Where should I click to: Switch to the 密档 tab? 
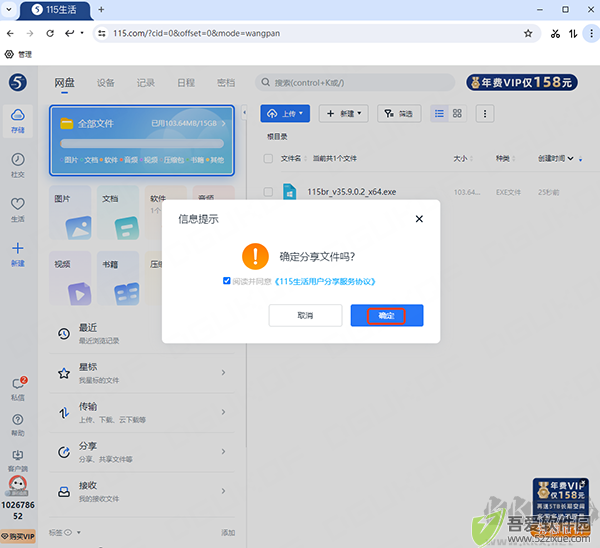click(226, 83)
